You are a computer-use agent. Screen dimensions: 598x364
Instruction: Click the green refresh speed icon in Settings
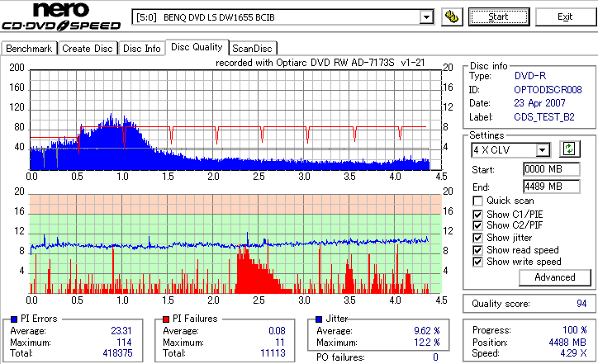pos(569,149)
